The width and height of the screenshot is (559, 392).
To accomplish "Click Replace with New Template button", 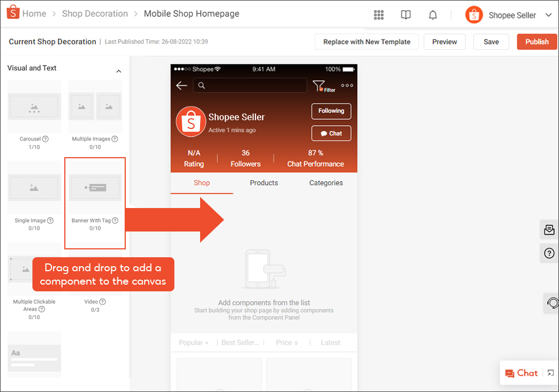I will coord(367,42).
